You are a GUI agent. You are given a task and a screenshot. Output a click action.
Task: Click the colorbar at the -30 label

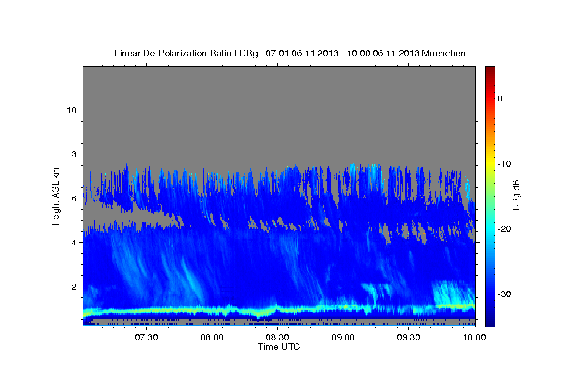point(490,294)
